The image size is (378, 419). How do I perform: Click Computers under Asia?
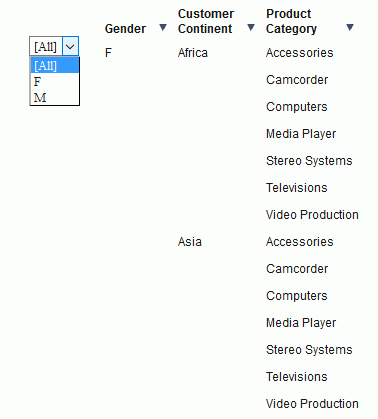coord(297,296)
